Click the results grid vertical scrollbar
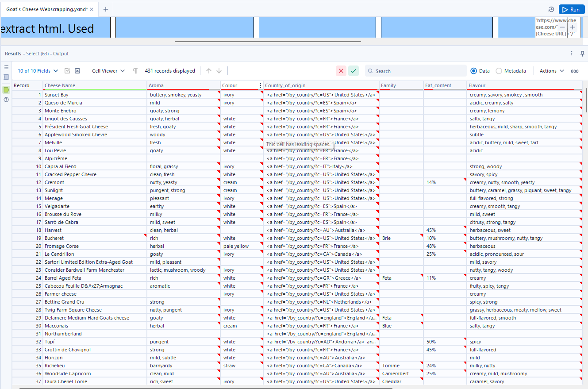 (586, 100)
